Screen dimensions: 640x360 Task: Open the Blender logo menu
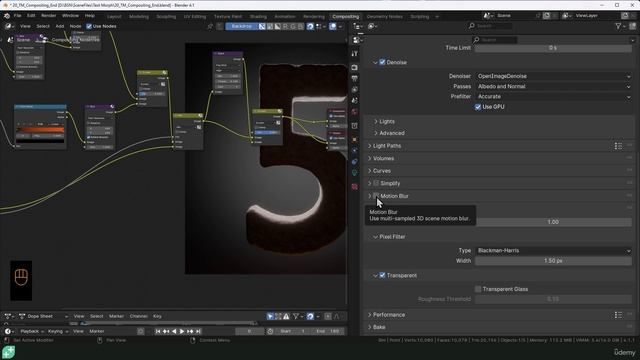point(7,16)
